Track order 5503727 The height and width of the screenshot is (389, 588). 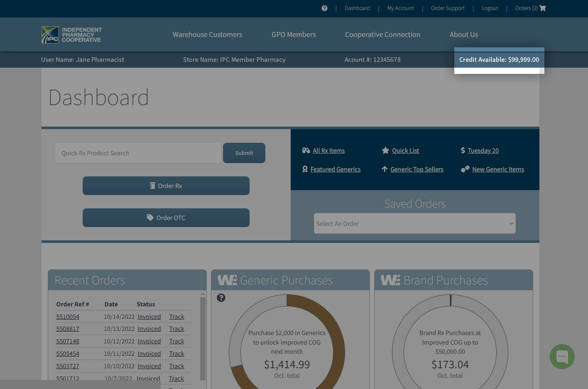click(x=177, y=366)
